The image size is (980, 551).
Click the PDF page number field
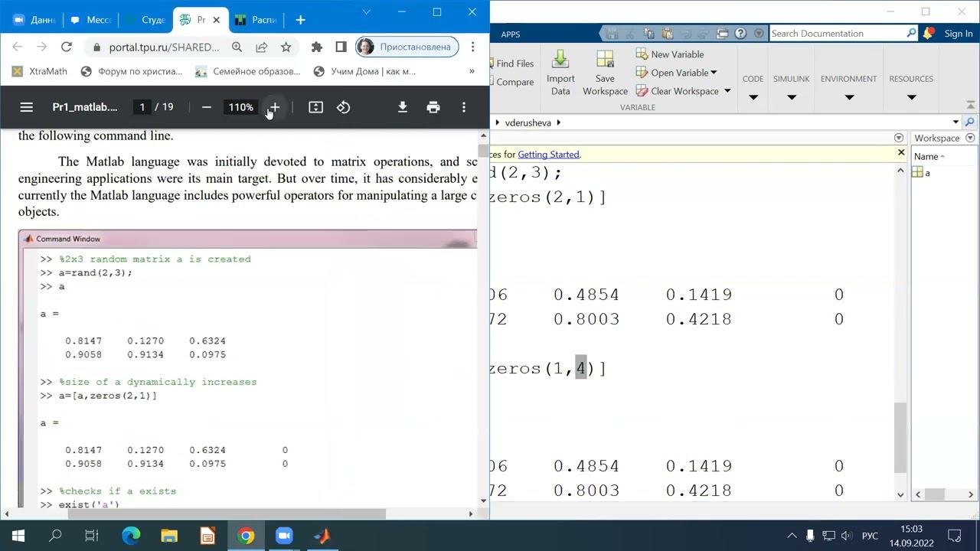click(142, 107)
